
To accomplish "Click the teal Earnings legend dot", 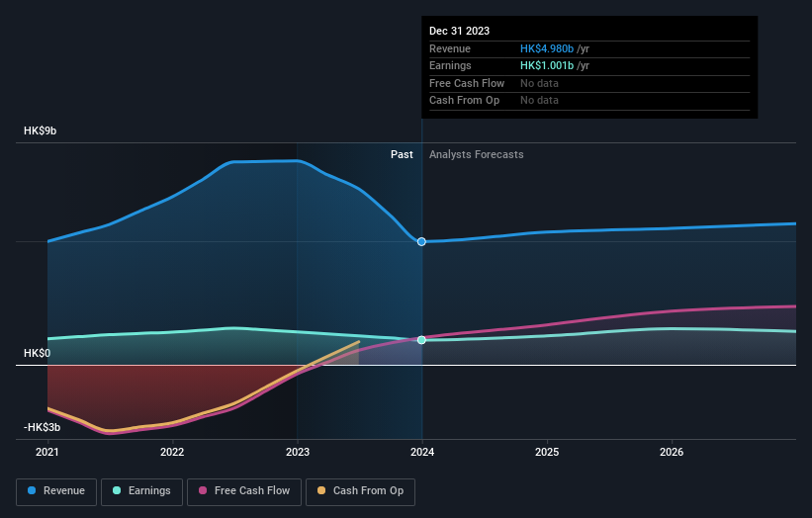I will 117,490.
